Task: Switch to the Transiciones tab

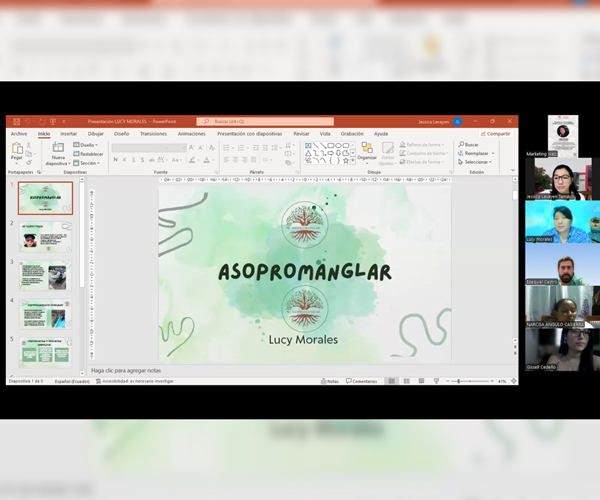Action: point(153,134)
